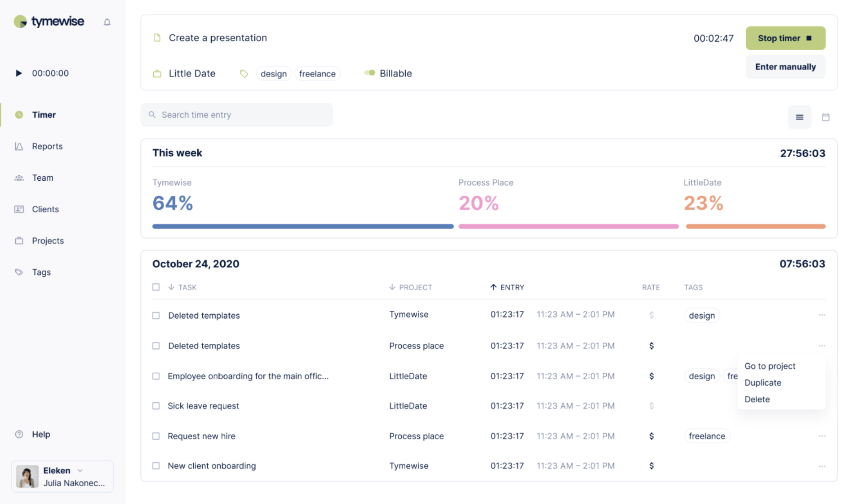The width and height of the screenshot is (852, 504).
Task: Start the sidebar timer play button
Action: pyautogui.click(x=19, y=73)
